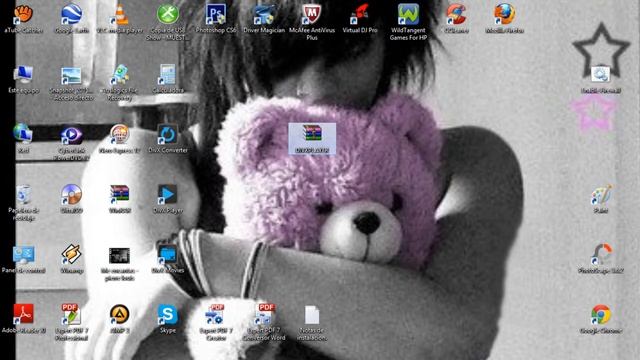640x360 pixels.
Task: Open the Skype desktop shortcut
Action: click(168, 315)
